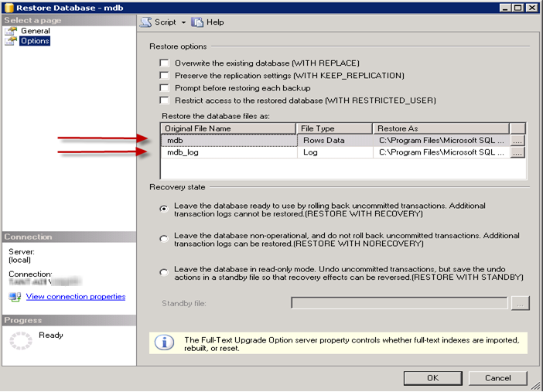Image resolution: width=543 pixels, height=392 pixels.
Task: Select RESTORE WITH STANDBY radio option
Action: 163,271
